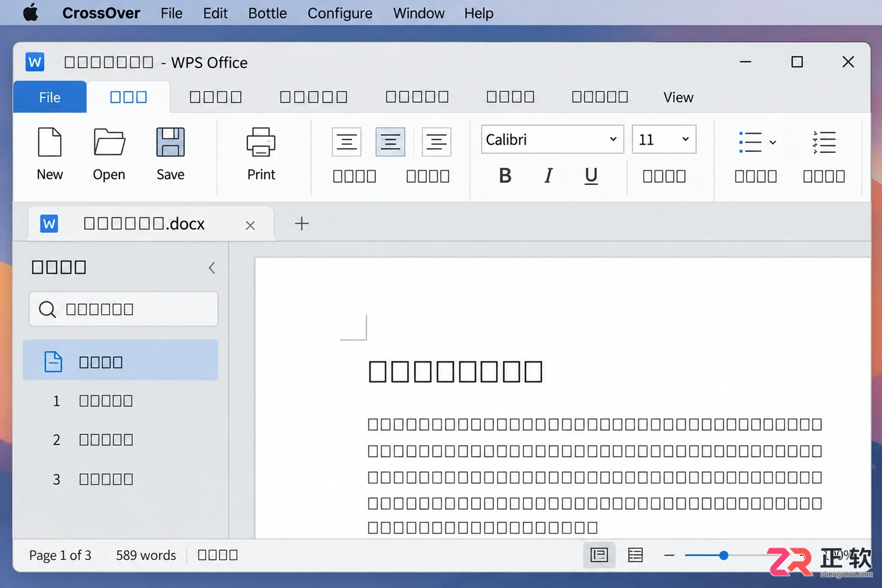Screen dimensions: 882x588
Task: Open the font size 11 dropdown
Action: [x=664, y=140]
